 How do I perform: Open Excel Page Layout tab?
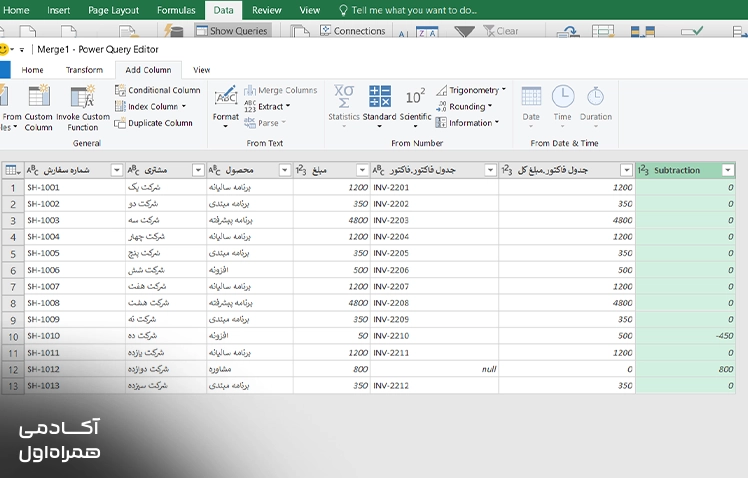113,10
